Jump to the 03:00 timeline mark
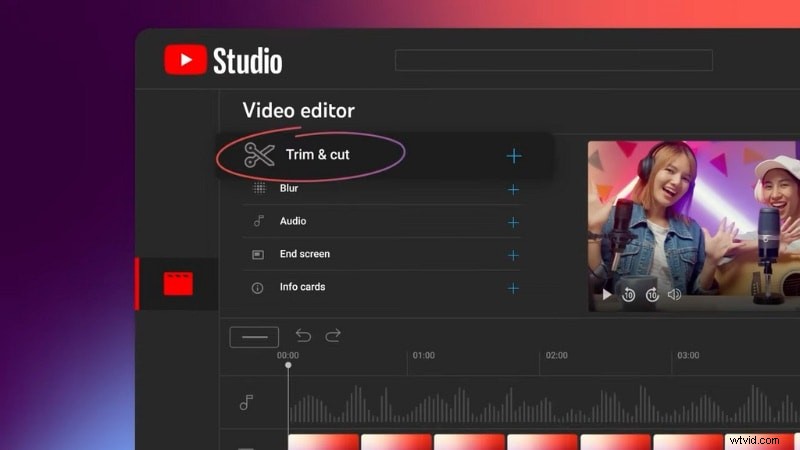Viewport: 800px width, 450px height. pyautogui.click(x=688, y=355)
